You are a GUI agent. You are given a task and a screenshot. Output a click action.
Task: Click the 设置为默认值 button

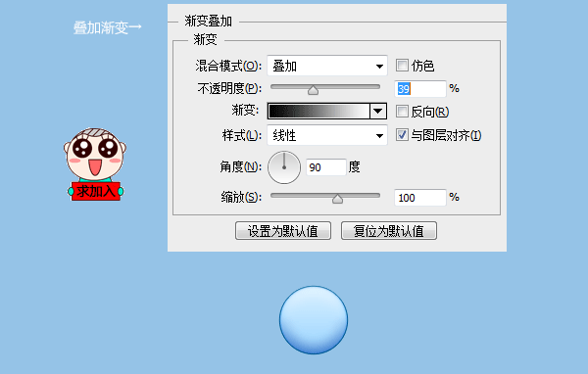283,230
